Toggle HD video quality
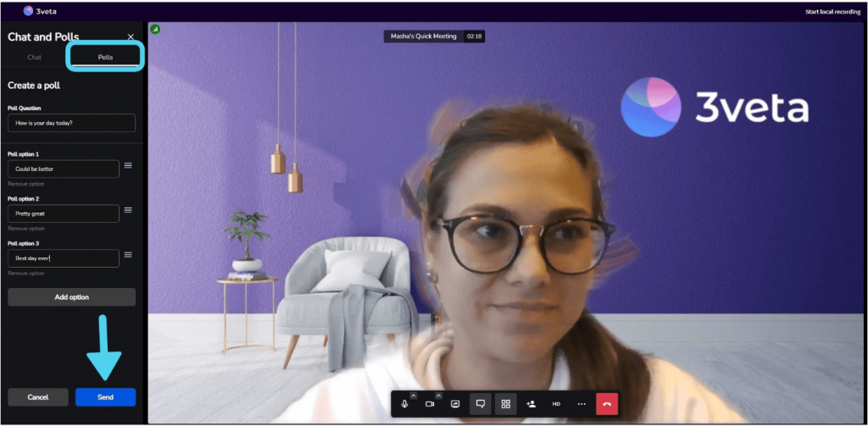This screenshot has height=426, width=868. (556, 404)
